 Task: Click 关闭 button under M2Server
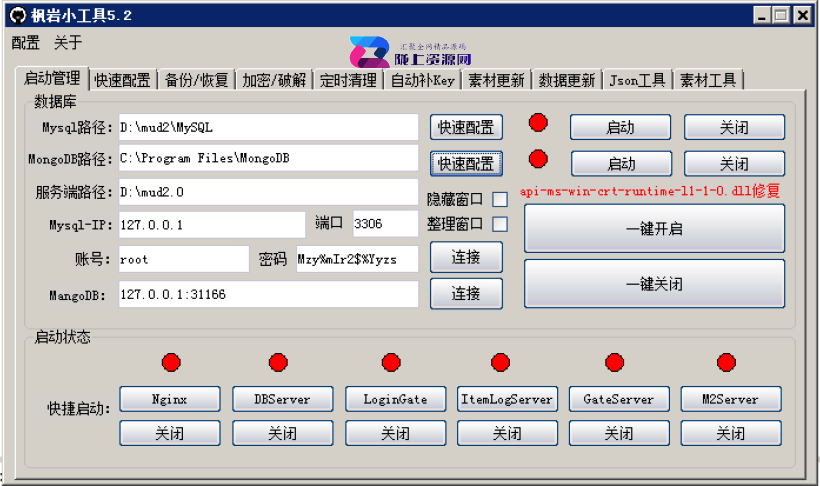coord(731,433)
